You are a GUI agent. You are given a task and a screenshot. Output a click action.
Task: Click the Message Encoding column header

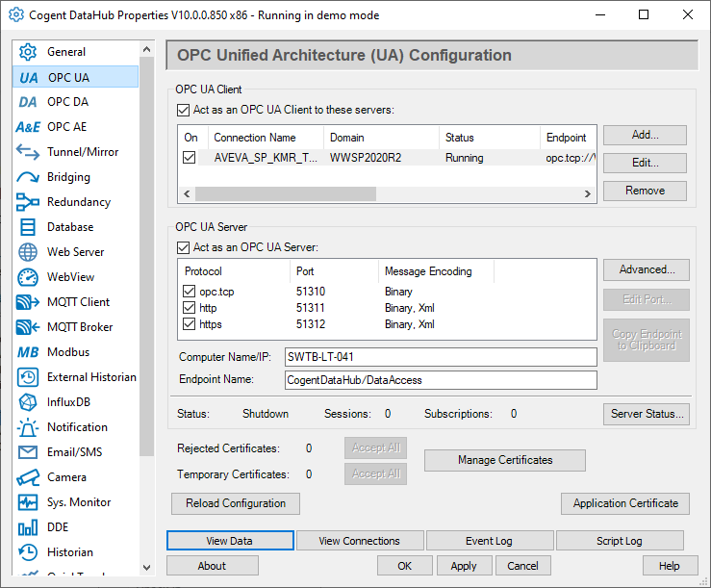click(436, 271)
